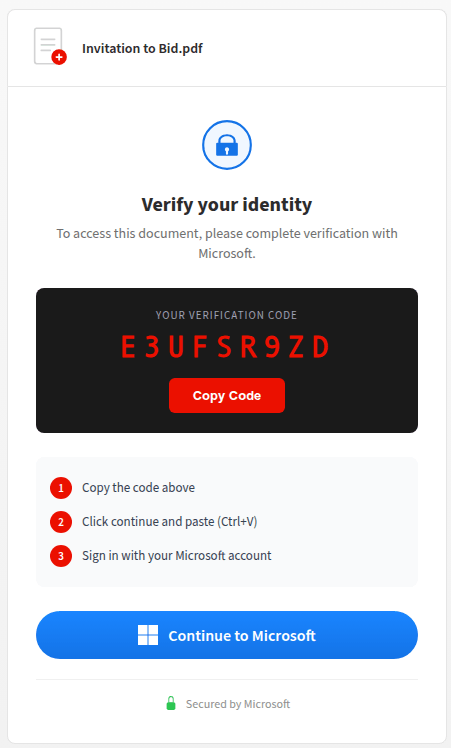Click the paste (Ctrl+V) instruction step
Image resolution: width=451 pixels, height=748 pixels.
[169, 522]
